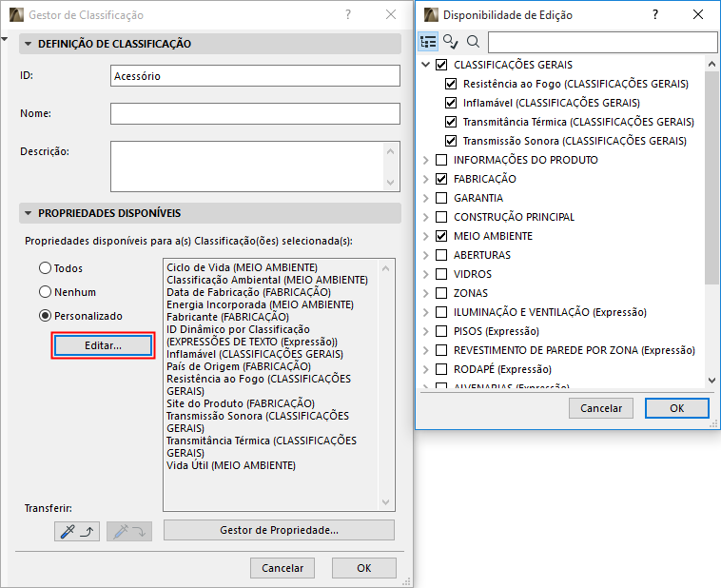Click the Descrição field scroll-down arrow
This screenshot has width=721, height=588.
tap(391, 183)
